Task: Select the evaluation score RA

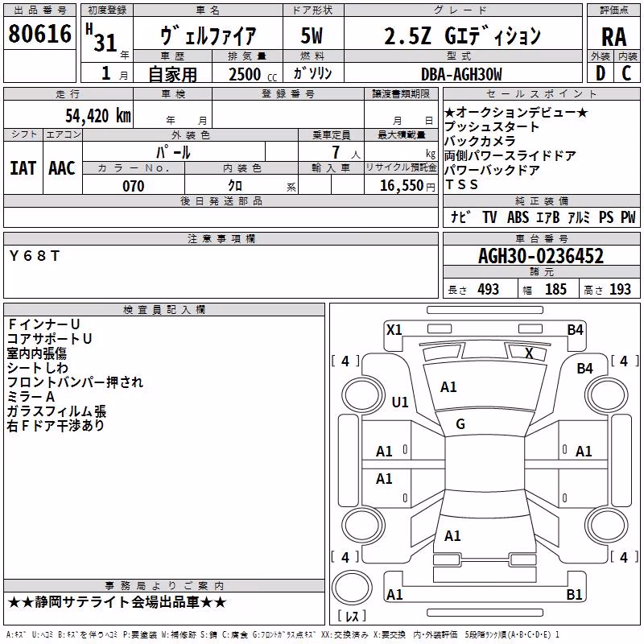Action: click(614, 37)
